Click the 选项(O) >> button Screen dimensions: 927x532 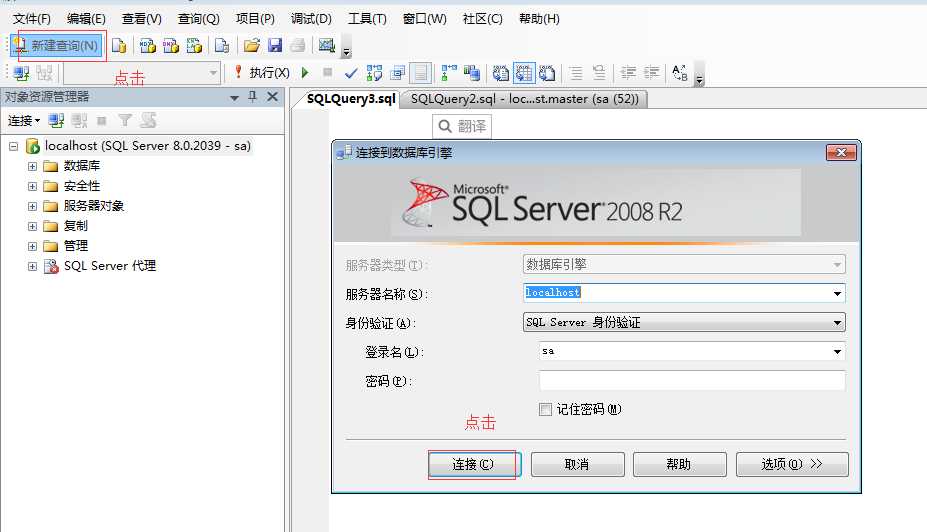792,465
